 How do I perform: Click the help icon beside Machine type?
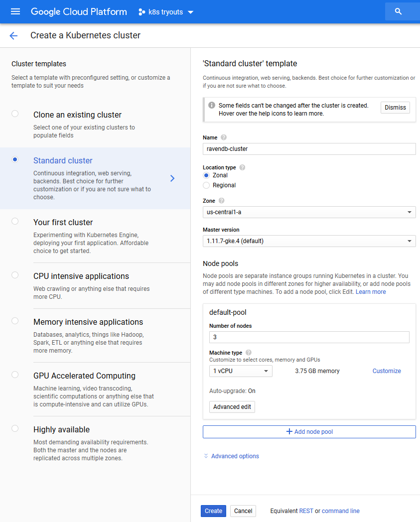tap(249, 353)
